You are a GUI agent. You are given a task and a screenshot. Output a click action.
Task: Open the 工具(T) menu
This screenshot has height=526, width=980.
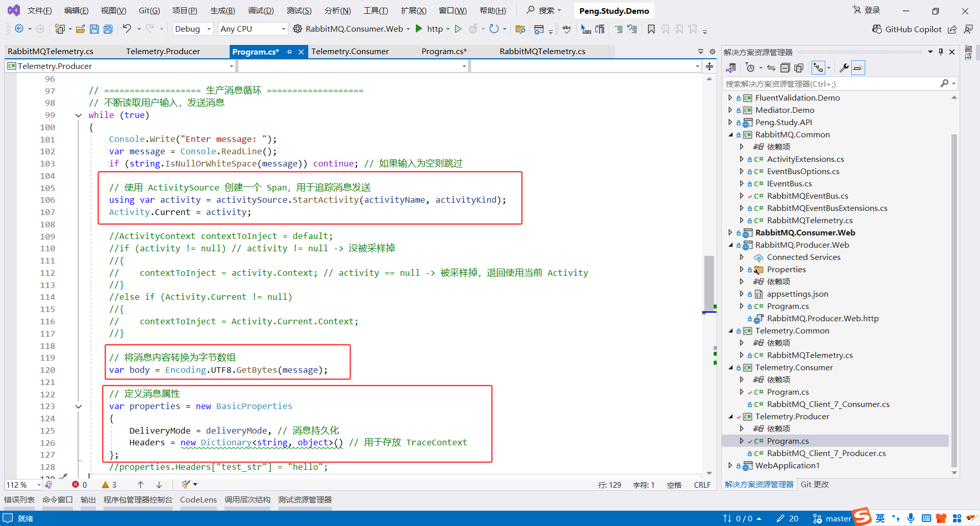pos(376,11)
